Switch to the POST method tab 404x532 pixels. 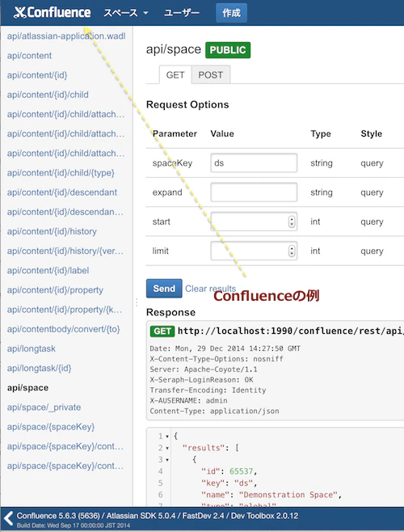point(211,74)
